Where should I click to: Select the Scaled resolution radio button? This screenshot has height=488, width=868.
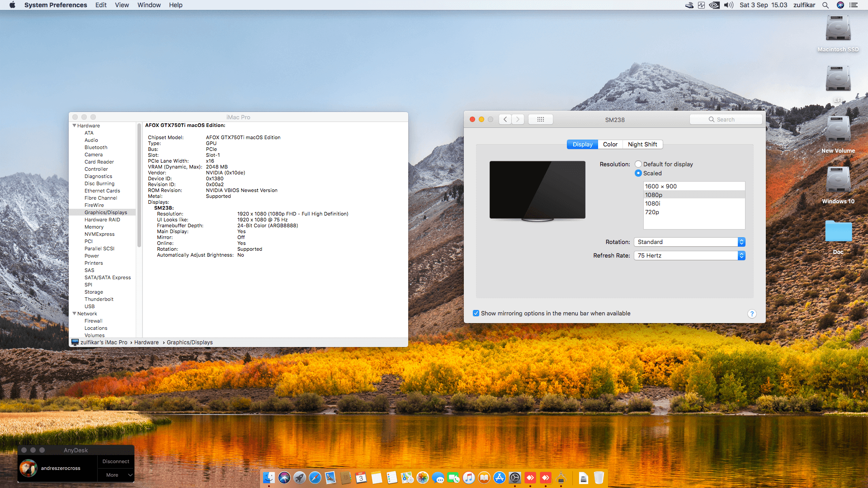[x=638, y=173]
